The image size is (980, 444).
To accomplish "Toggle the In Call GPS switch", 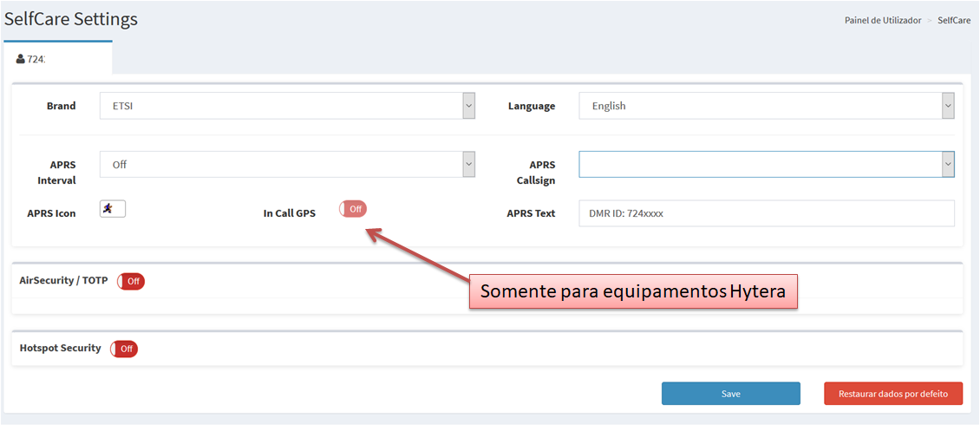I will (x=353, y=209).
